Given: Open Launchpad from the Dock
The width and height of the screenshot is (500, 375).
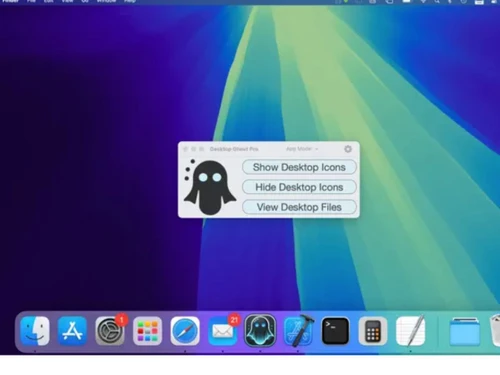Looking at the screenshot, I should [147, 331].
